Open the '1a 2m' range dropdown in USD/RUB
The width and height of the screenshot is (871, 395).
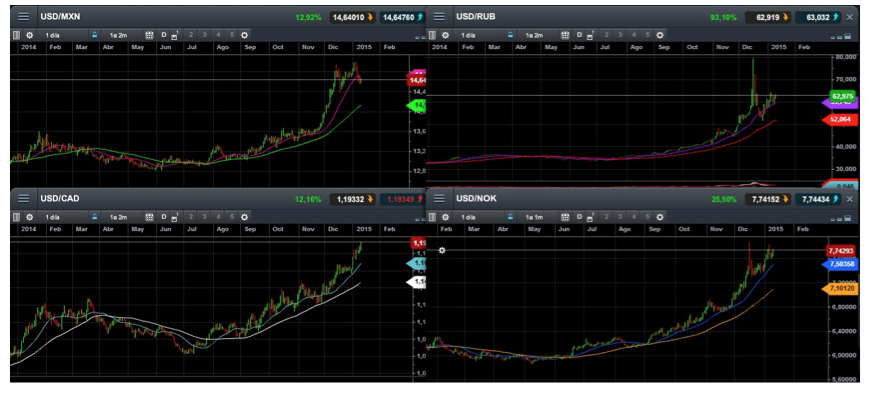pos(537,35)
